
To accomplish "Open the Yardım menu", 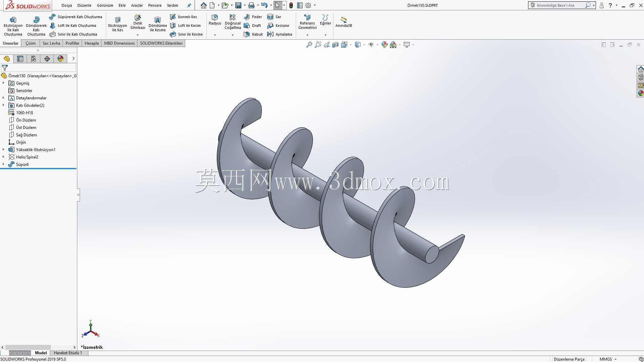I will click(x=172, y=5).
